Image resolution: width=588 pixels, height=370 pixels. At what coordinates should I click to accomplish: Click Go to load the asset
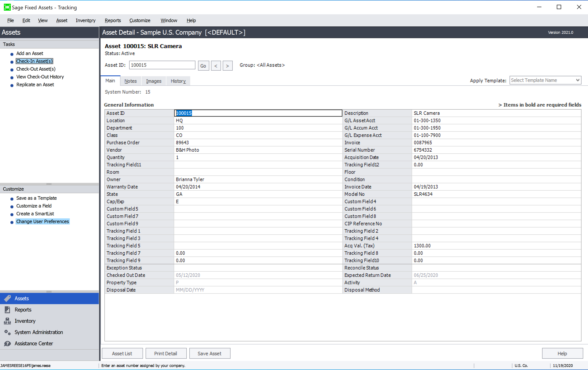click(x=203, y=65)
